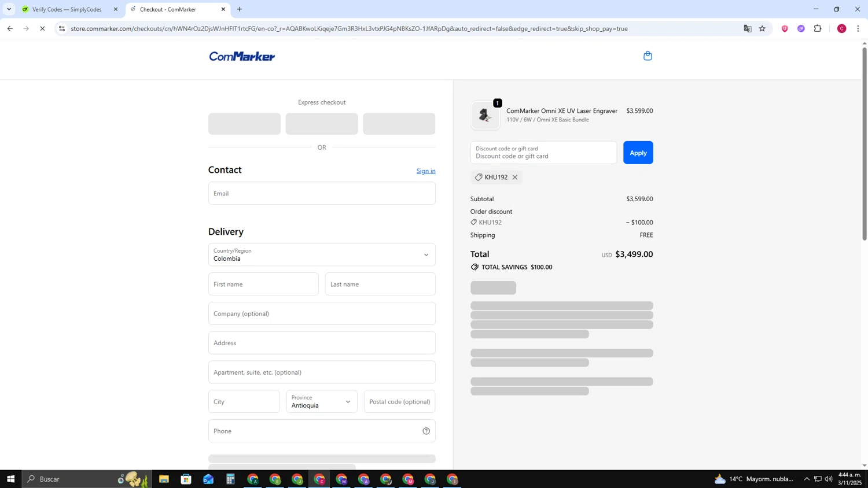
Task: Click the total $3,499.00 amount
Action: [x=634, y=254]
